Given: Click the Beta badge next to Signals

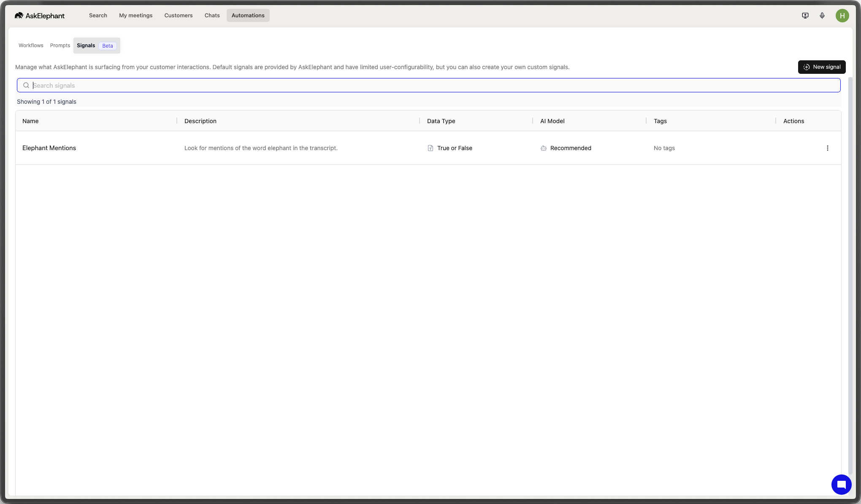Looking at the screenshot, I should click(108, 46).
